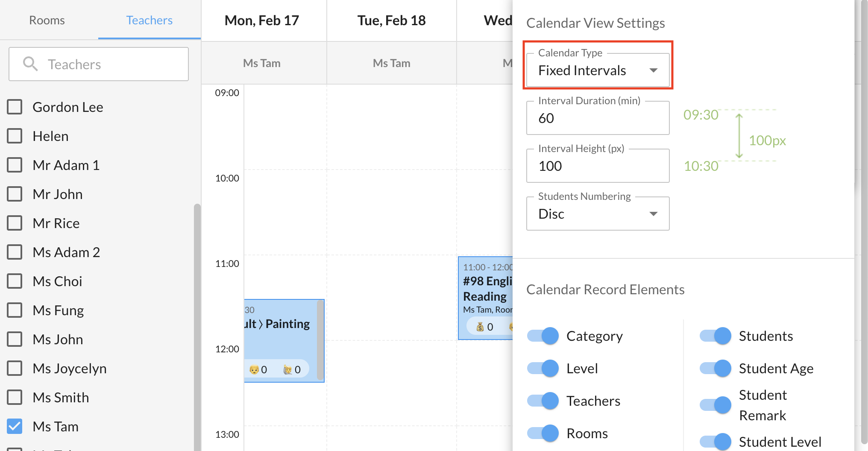Click the raised-hand person icon on Painting event
Viewport: 868px width, 451px height.
(288, 369)
